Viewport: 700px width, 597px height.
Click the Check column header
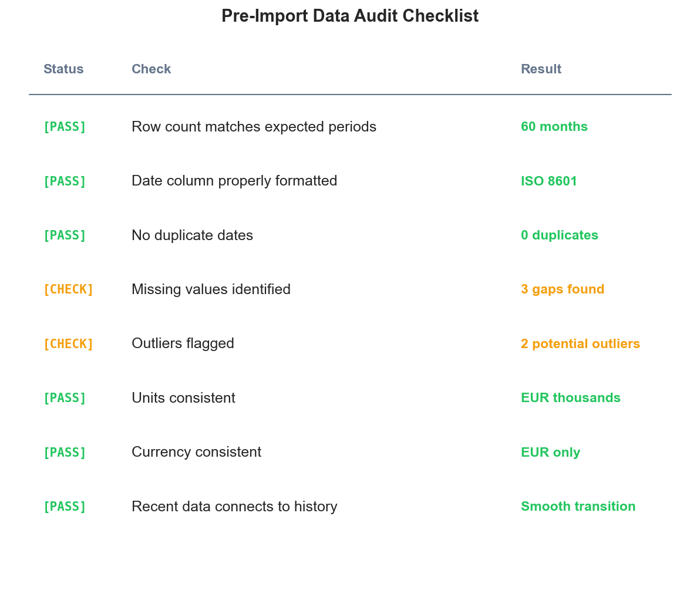[151, 69]
